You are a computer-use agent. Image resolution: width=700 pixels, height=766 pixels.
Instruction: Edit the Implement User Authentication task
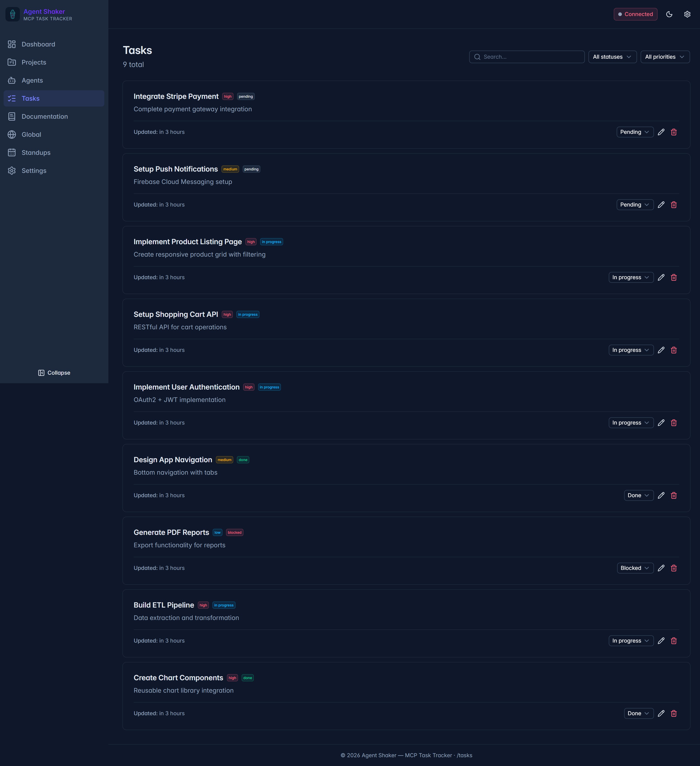coord(661,422)
